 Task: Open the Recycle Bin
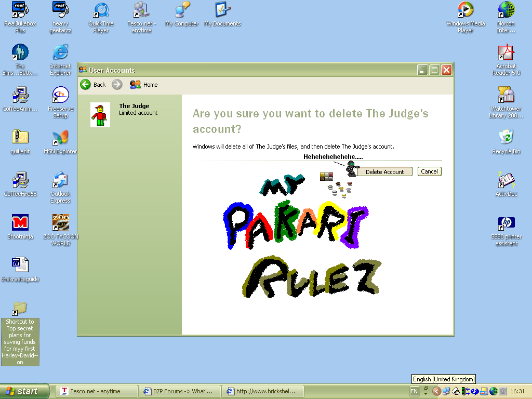506,138
